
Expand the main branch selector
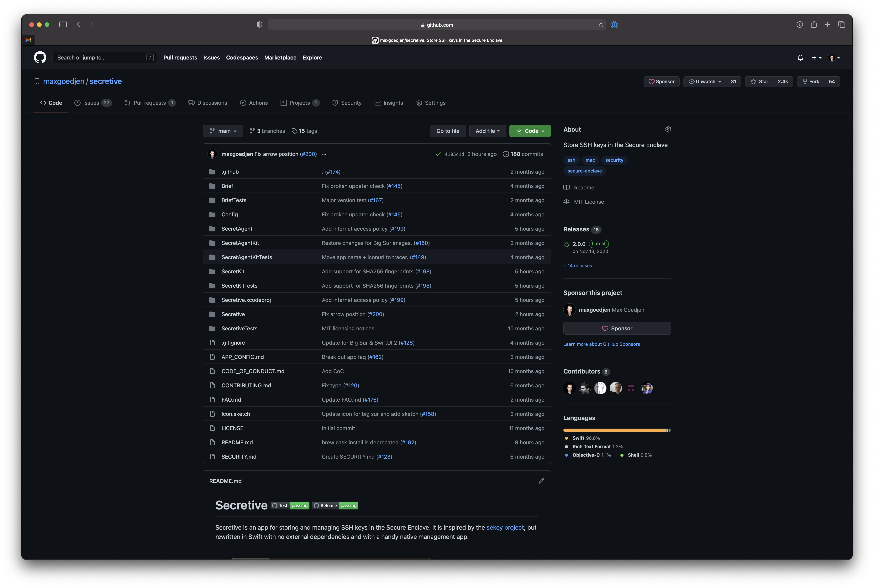click(223, 131)
